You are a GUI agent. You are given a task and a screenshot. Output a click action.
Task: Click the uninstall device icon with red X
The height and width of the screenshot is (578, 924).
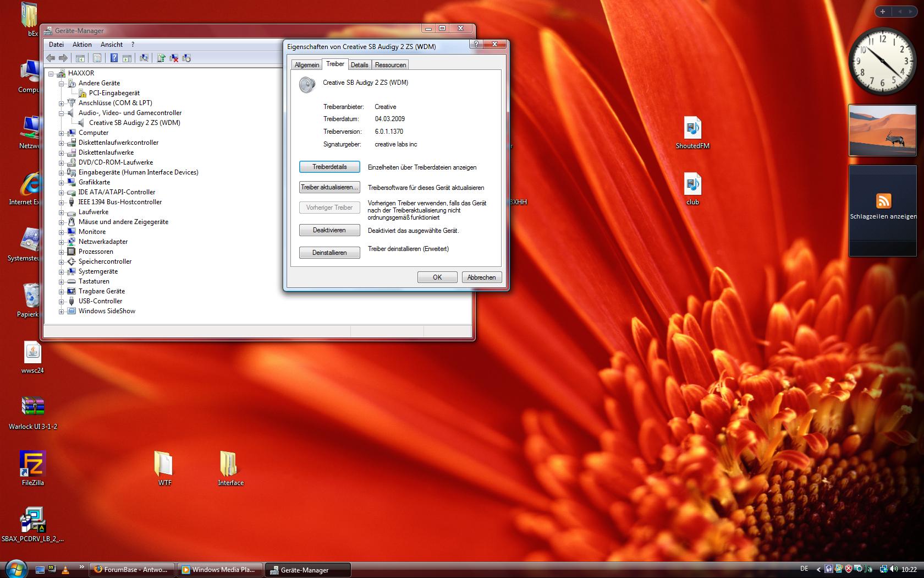coord(174,58)
